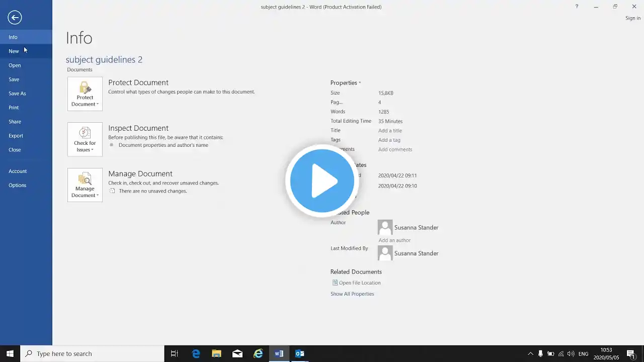This screenshot has width=644, height=362.
Task: Select Share in the backstage sidebar
Action: [26, 122]
